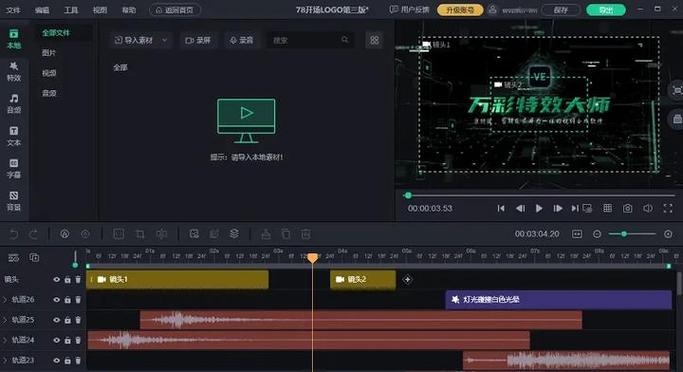
Task: Expand the 轨道25 track row
Action: pyautogui.click(x=5, y=320)
